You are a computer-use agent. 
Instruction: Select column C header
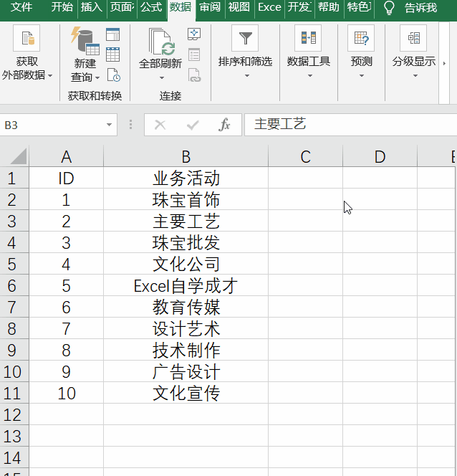click(305, 156)
